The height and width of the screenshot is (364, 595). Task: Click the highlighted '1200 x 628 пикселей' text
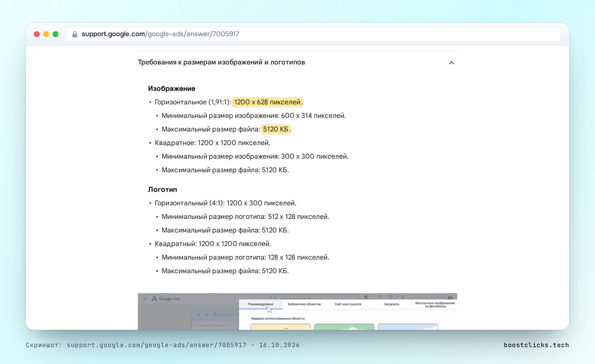point(267,102)
